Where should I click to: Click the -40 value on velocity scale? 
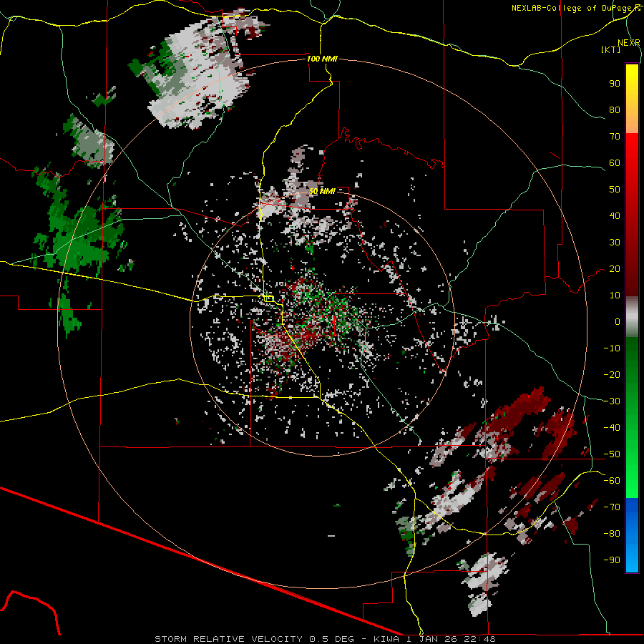point(612,428)
